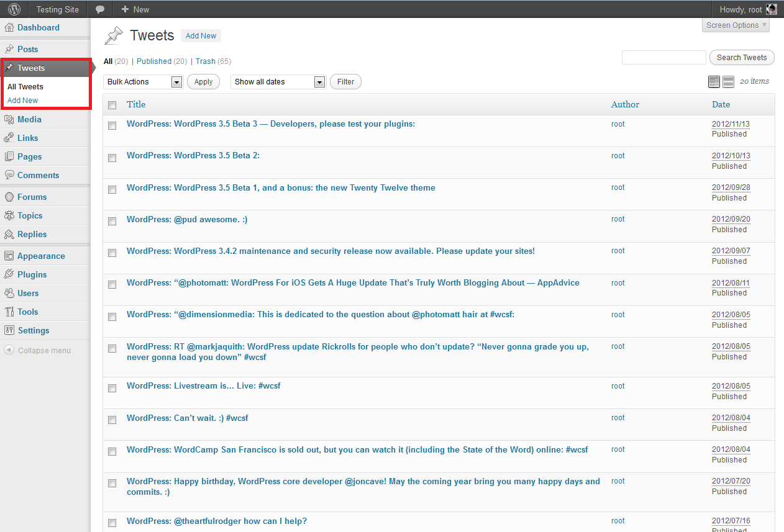This screenshot has width=784, height=532.
Task: Click the Topics icon in sidebar
Action: (9, 215)
